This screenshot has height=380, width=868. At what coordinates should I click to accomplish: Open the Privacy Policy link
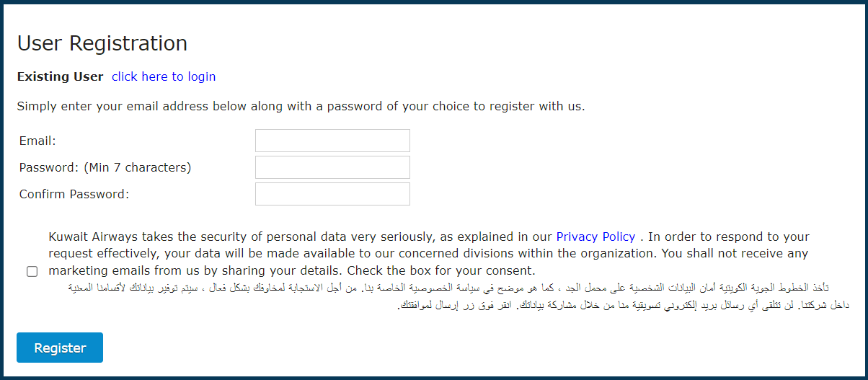click(x=595, y=237)
